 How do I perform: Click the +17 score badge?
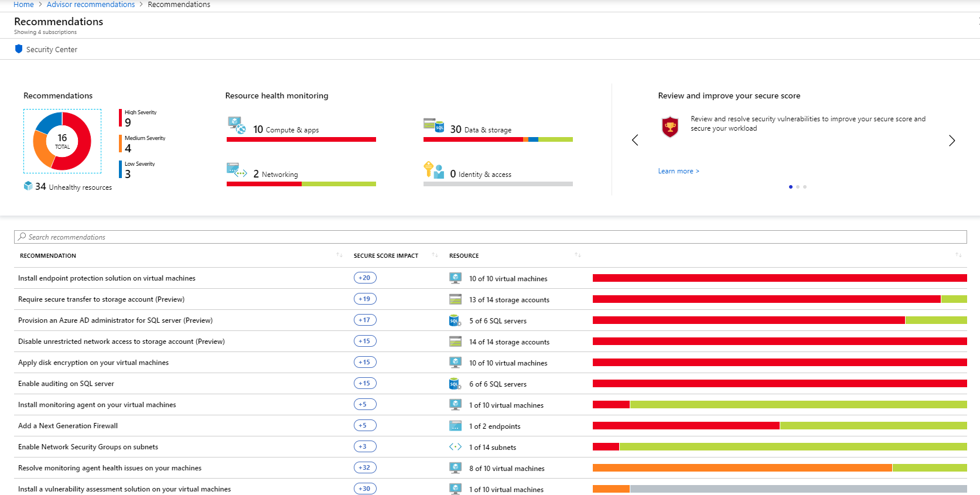(365, 320)
